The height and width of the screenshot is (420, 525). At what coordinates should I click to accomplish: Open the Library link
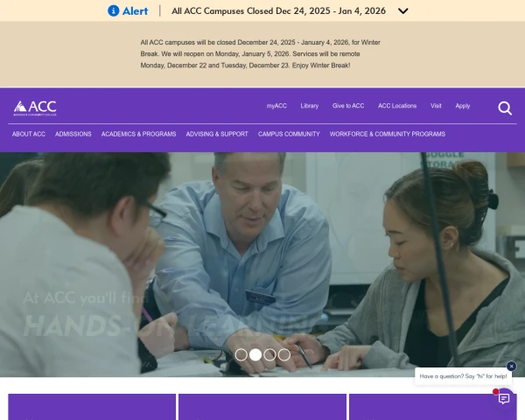tap(310, 106)
